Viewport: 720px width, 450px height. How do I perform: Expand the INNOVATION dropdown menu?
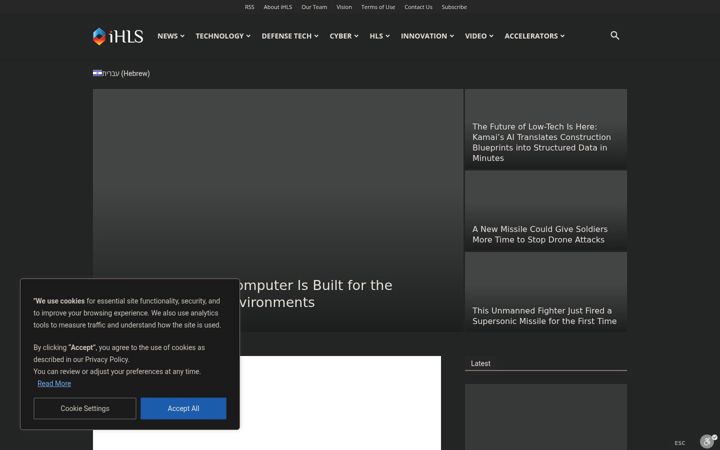pos(427,36)
